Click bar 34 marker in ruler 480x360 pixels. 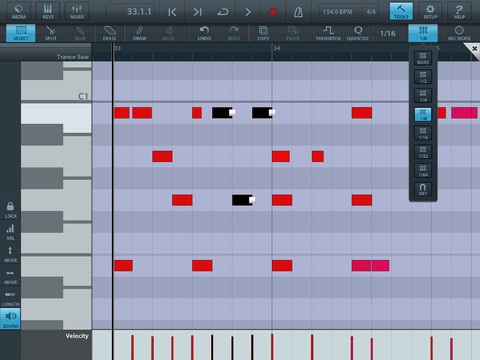[277, 48]
